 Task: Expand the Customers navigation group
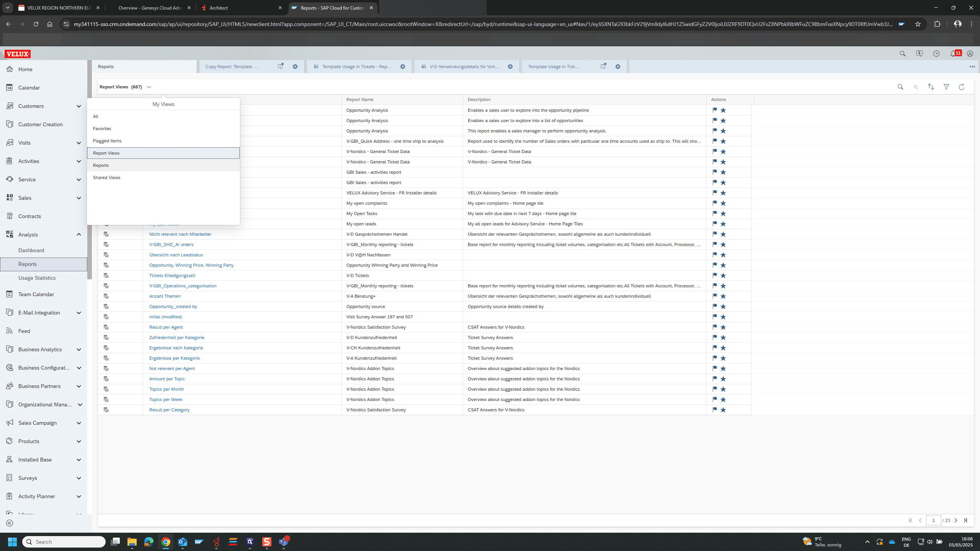[79, 106]
